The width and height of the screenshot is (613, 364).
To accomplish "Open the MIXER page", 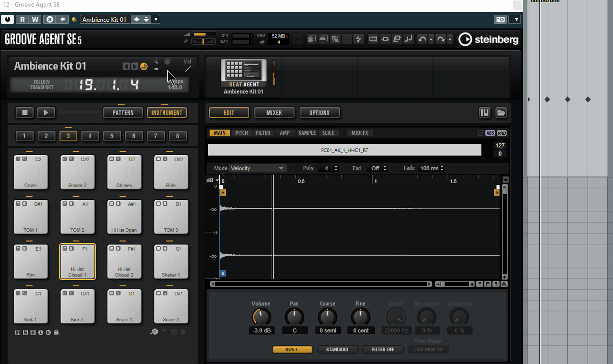I will [x=274, y=112].
